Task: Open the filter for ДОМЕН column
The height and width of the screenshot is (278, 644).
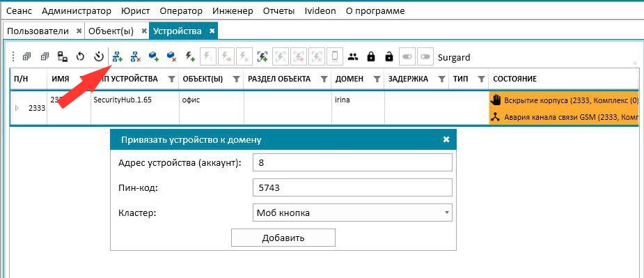Action: (x=377, y=79)
